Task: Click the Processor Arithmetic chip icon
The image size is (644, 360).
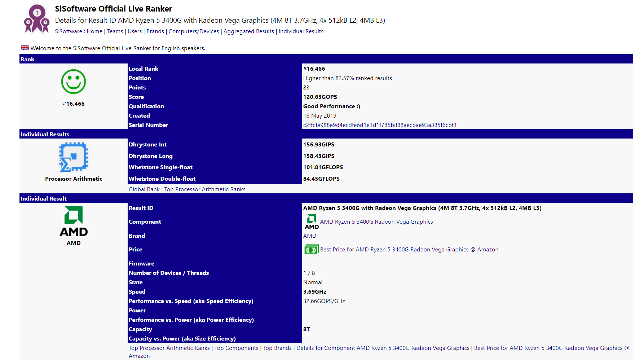Action: [74, 157]
